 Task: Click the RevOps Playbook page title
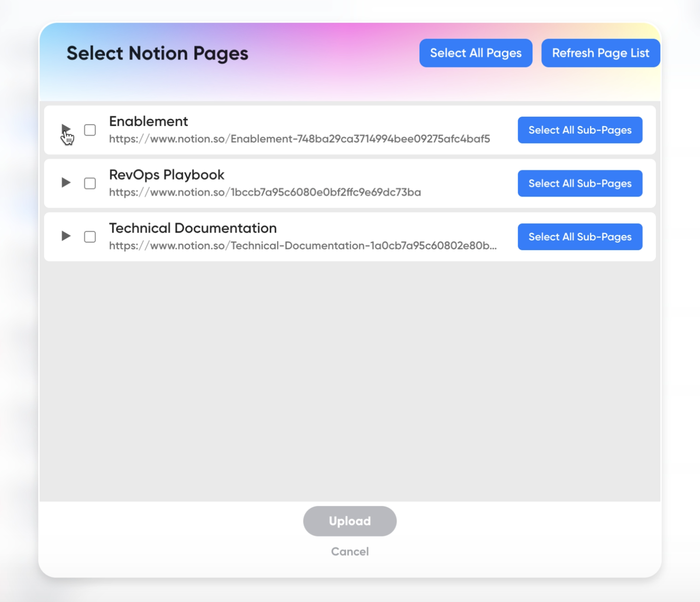[167, 175]
